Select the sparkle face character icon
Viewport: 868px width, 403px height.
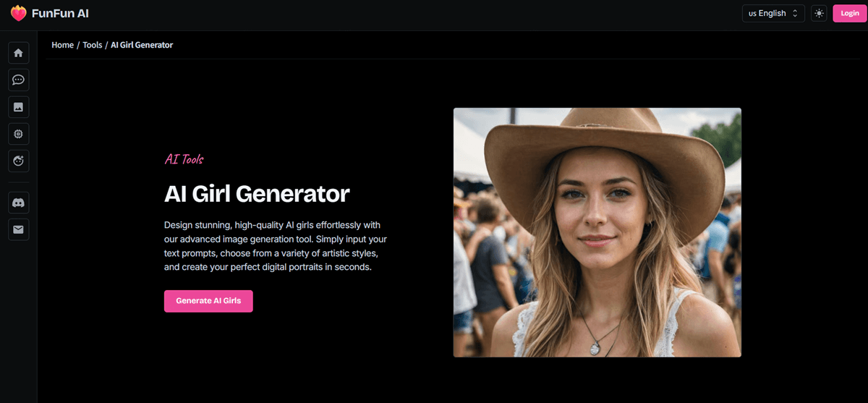point(19,161)
